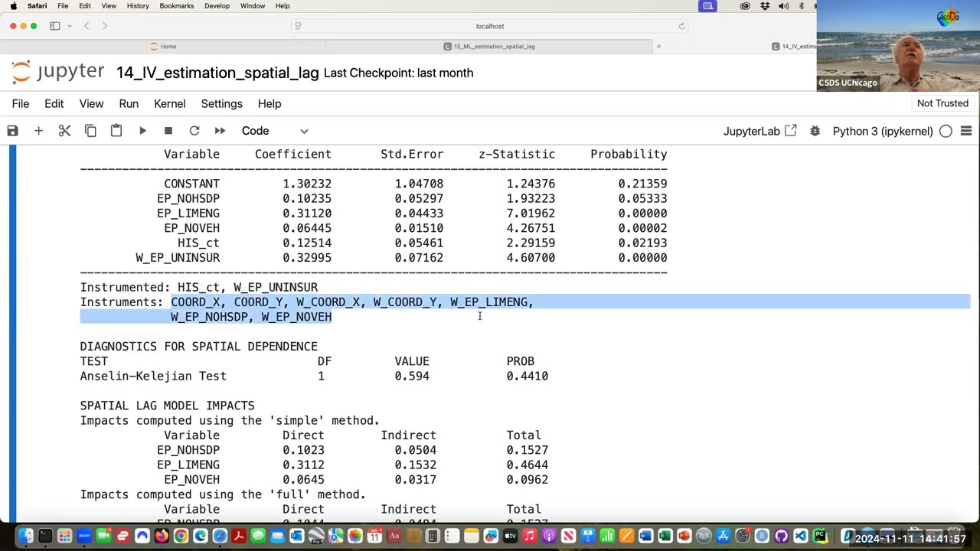Go back in Safari history

click(87, 26)
